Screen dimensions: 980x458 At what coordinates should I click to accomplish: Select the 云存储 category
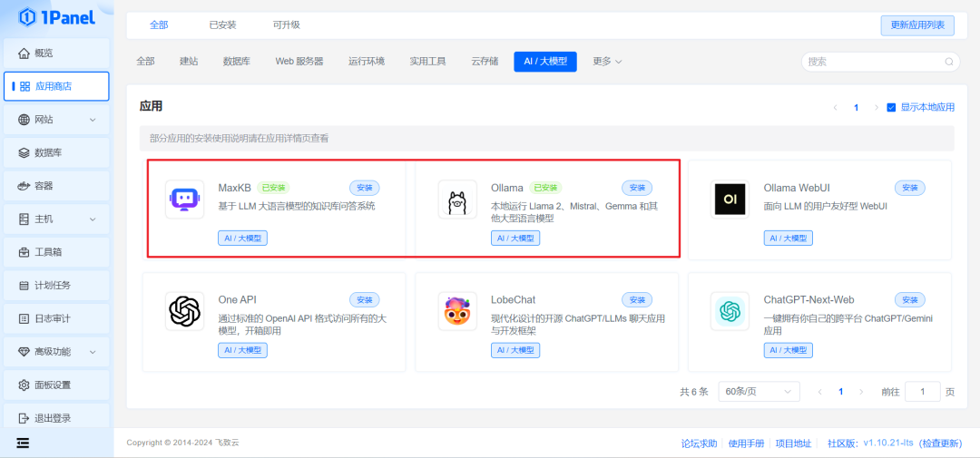tap(485, 62)
